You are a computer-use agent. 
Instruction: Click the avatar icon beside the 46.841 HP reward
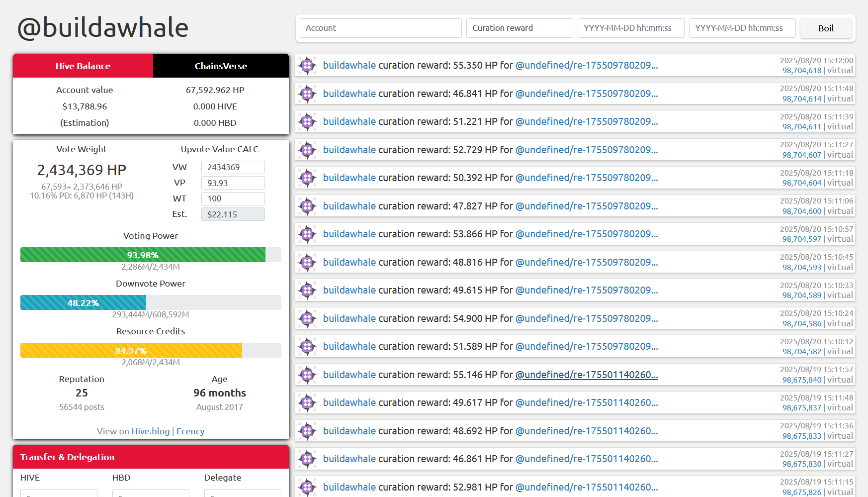pyautogui.click(x=307, y=94)
